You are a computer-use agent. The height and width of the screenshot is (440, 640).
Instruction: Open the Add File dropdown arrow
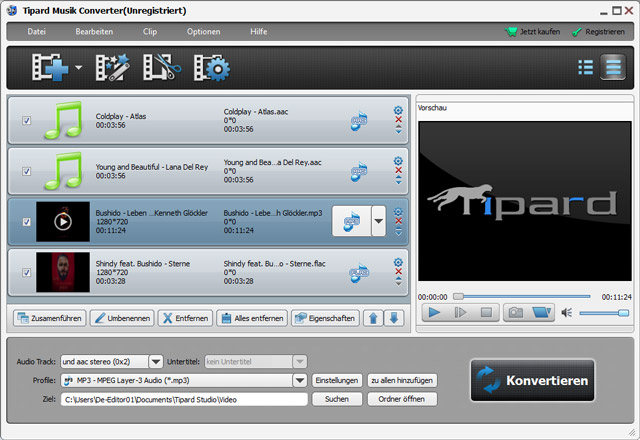point(78,67)
